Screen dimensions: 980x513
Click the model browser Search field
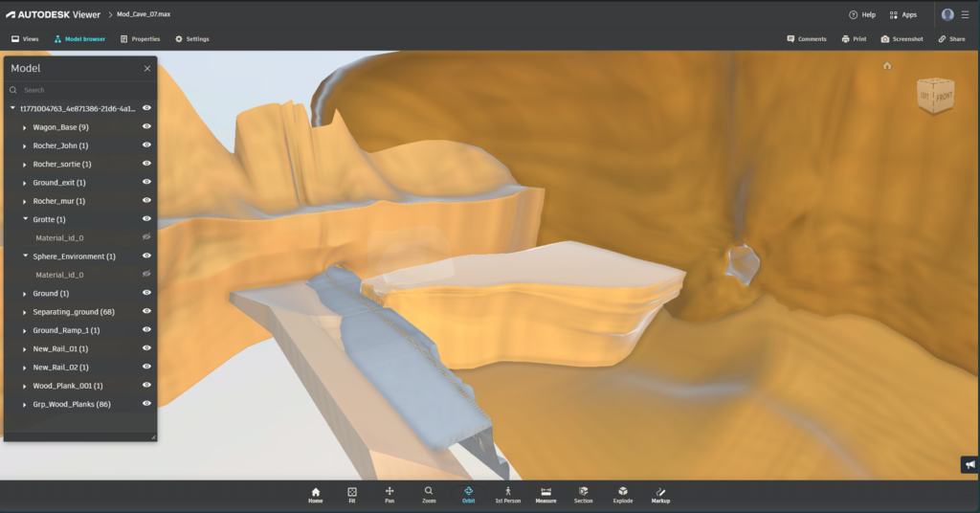pos(81,90)
